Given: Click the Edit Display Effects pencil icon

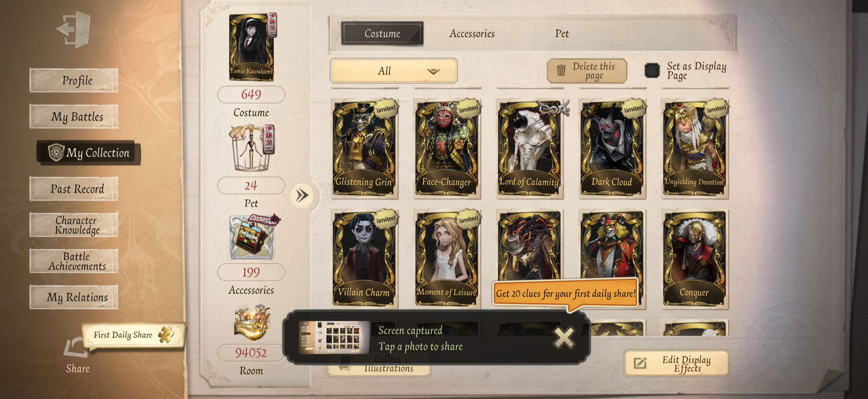Looking at the screenshot, I should pyautogui.click(x=640, y=363).
